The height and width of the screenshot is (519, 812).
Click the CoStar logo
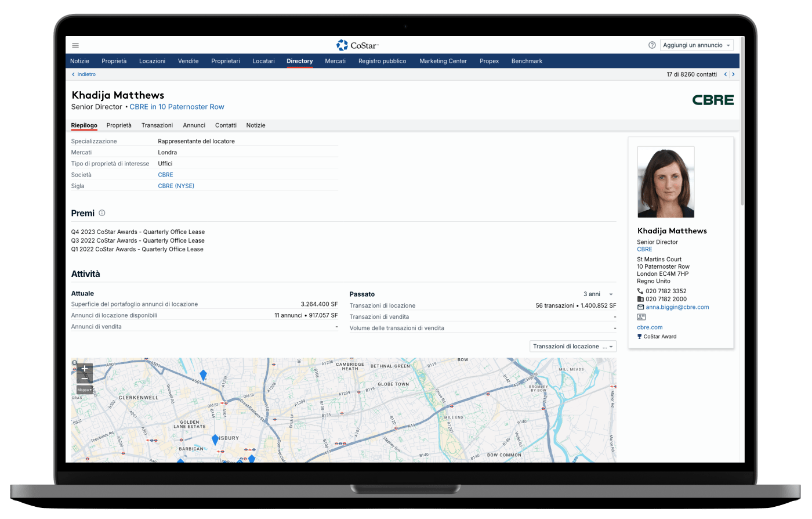pos(357,45)
